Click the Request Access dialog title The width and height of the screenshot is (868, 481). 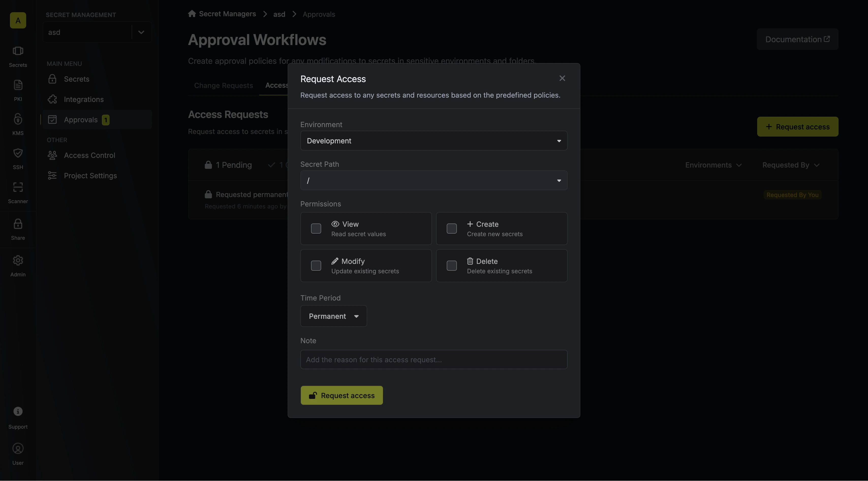tap(333, 79)
